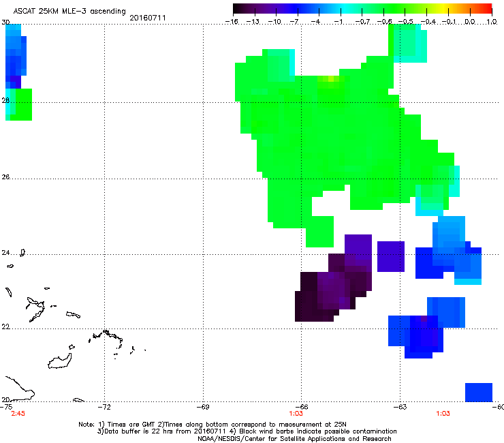
Task: Click the red '1:03' time below -66
Action: (x=296, y=414)
